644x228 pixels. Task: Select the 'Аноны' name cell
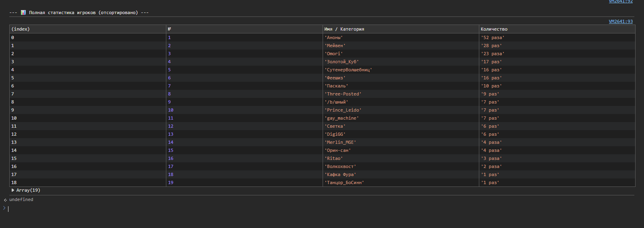(333, 37)
